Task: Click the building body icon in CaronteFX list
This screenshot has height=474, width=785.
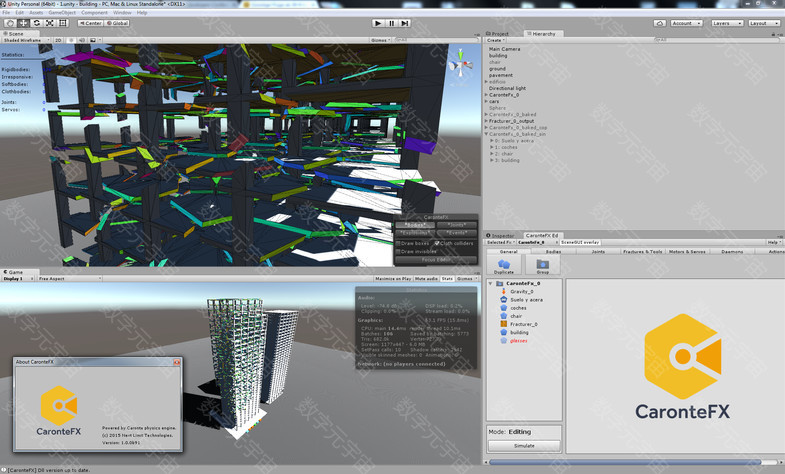Action: [x=504, y=332]
